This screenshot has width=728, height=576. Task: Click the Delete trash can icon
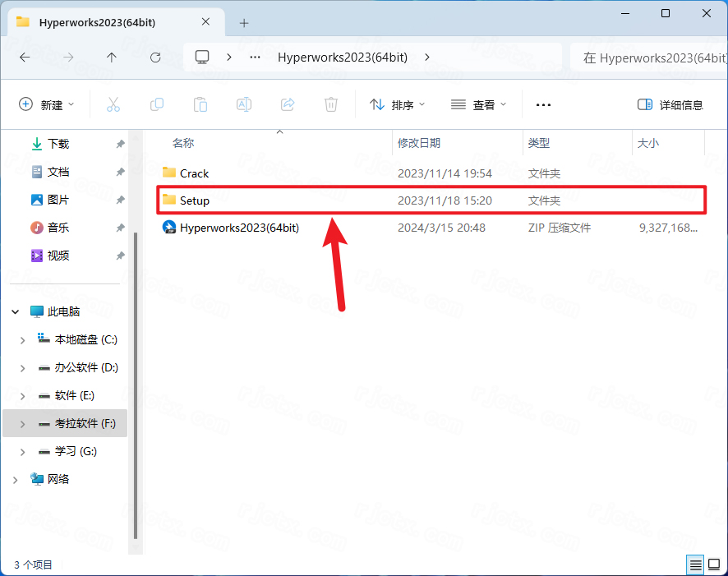tap(331, 104)
